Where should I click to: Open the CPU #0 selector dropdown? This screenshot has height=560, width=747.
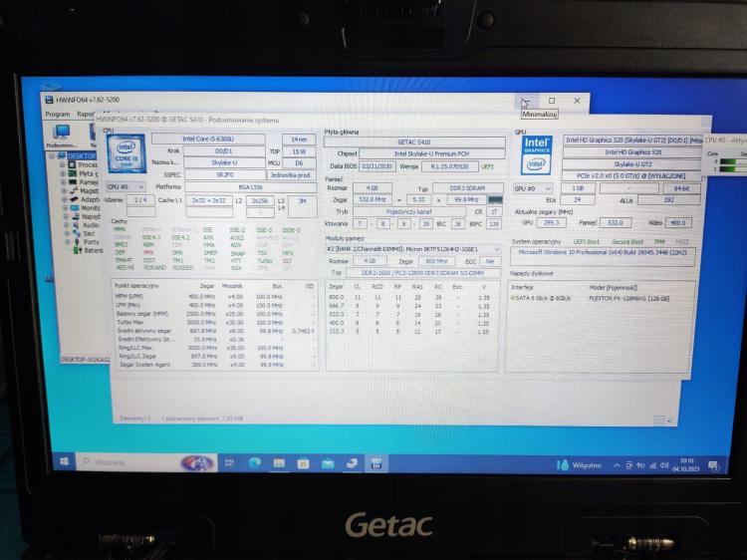point(125,186)
